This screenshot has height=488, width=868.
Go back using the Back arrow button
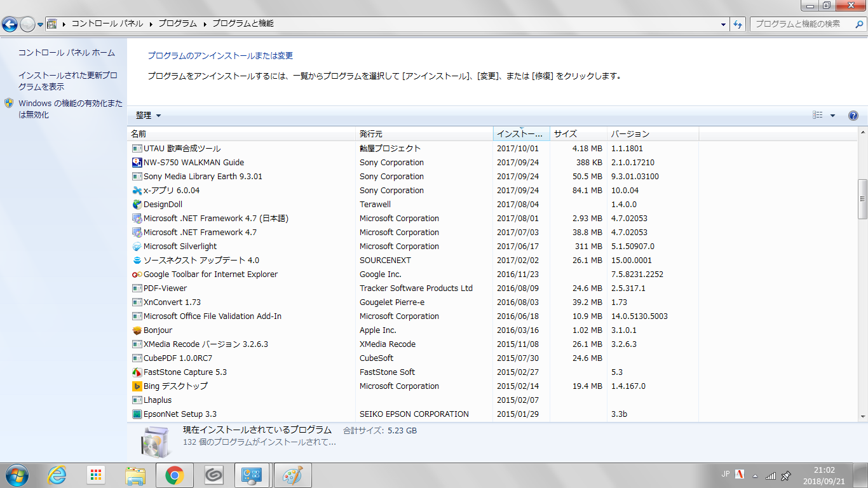[10, 24]
